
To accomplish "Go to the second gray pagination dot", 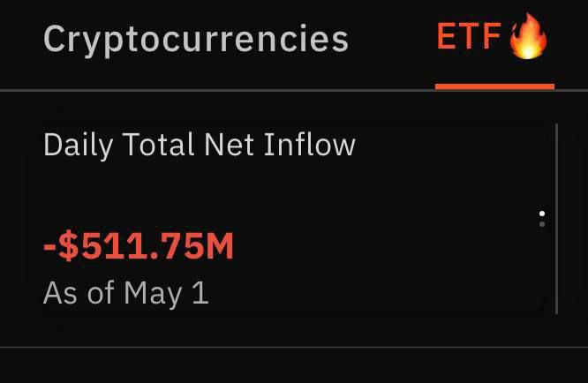I will 542,224.
